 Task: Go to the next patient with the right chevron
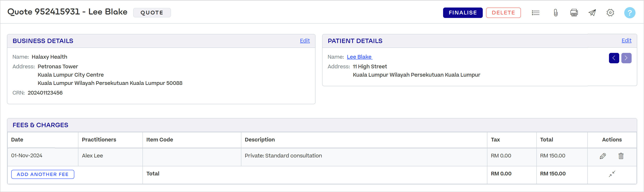tap(626, 58)
